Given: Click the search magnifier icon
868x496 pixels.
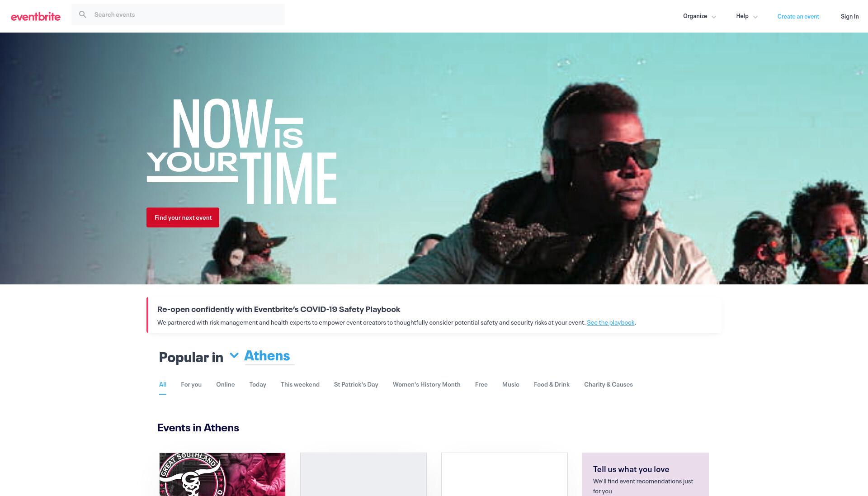Looking at the screenshot, I should [x=83, y=14].
